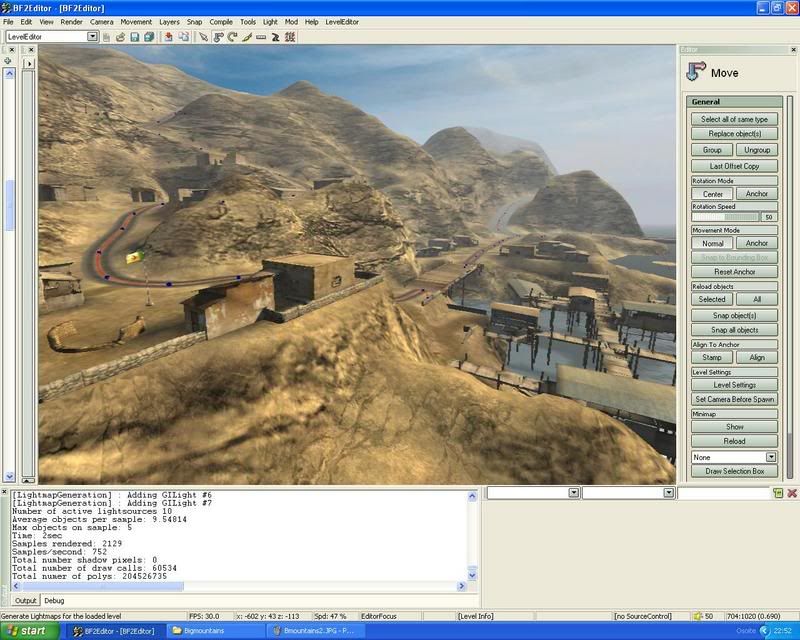Viewport: 800px width, 640px height.
Task: Activate the move tool in toolbar
Action: point(218,37)
